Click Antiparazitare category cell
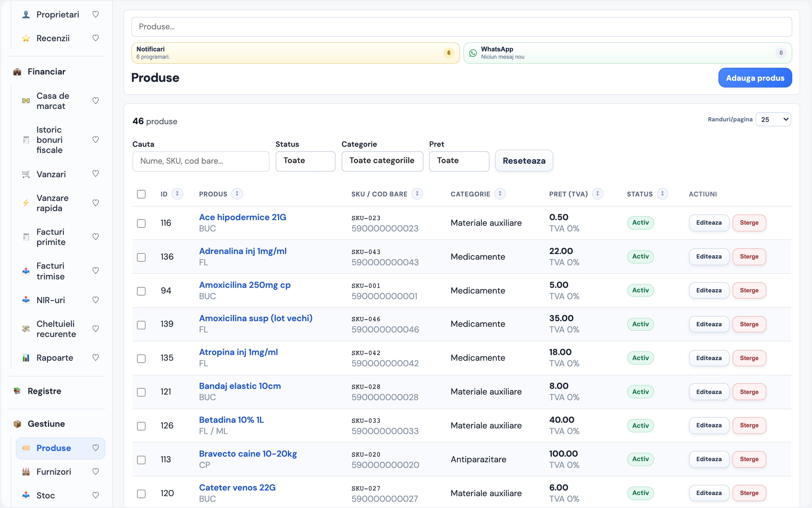Image resolution: width=812 pixels, height=508 pixels. pos(478,459)
